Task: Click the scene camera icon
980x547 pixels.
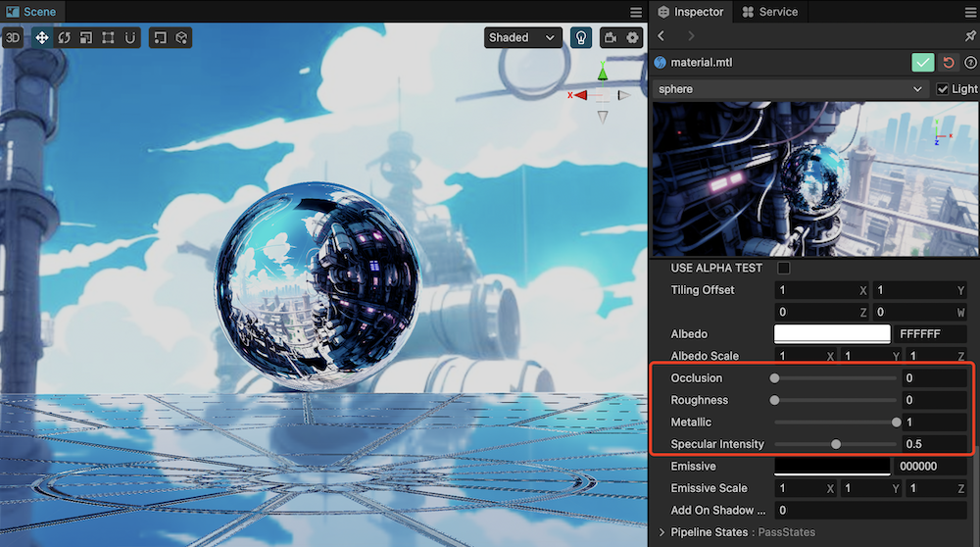Action: pos(610,37)
